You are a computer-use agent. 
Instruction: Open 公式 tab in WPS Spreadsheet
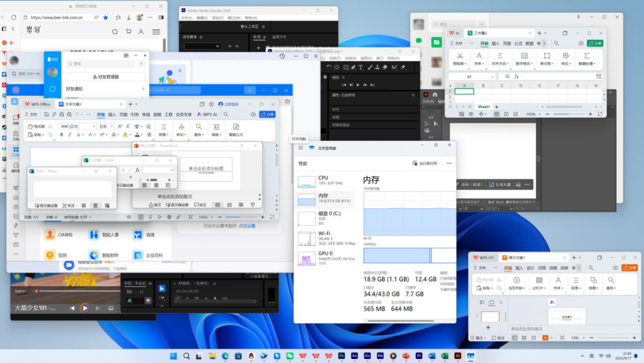[x=518, y=43]
